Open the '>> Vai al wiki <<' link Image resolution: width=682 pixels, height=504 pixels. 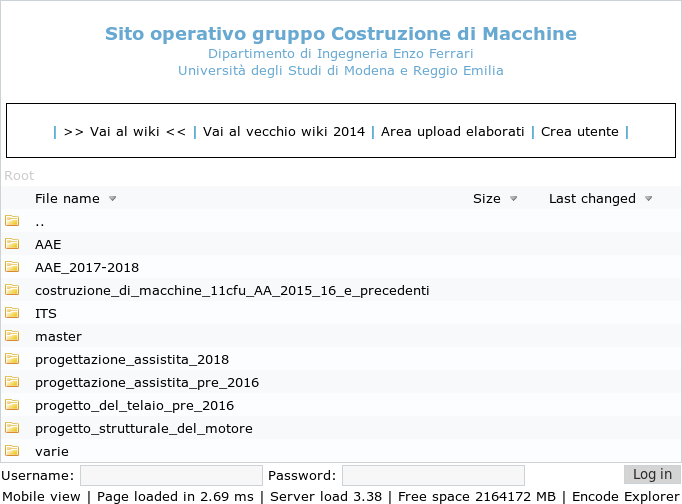point(124,132)
